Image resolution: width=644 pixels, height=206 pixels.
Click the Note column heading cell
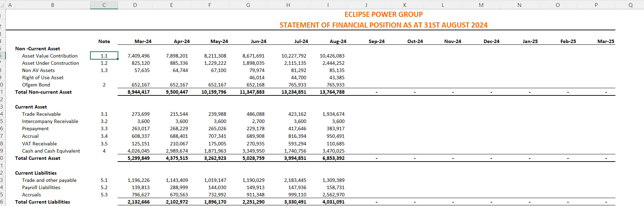[104, 41]
